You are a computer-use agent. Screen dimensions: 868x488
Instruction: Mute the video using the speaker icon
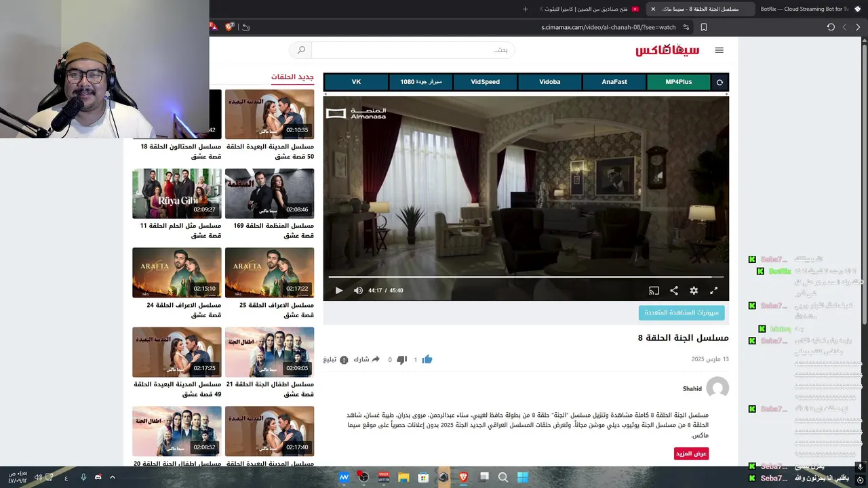pyautogui.click(x=358, y=290)
